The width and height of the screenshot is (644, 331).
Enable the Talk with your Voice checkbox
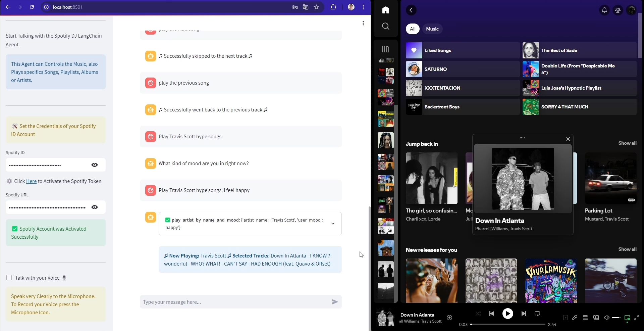[9, 278]
